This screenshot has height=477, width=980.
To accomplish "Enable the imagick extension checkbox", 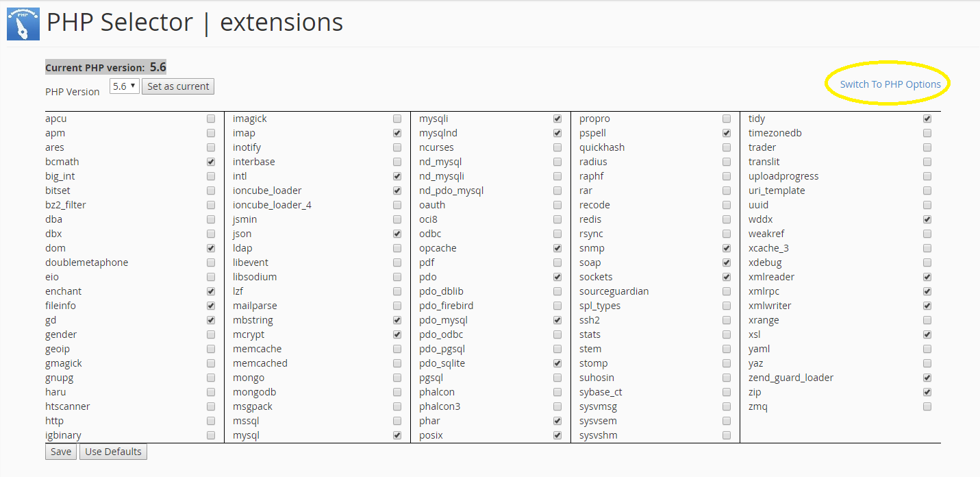I will pyautogui.click(x=397, y=119).
